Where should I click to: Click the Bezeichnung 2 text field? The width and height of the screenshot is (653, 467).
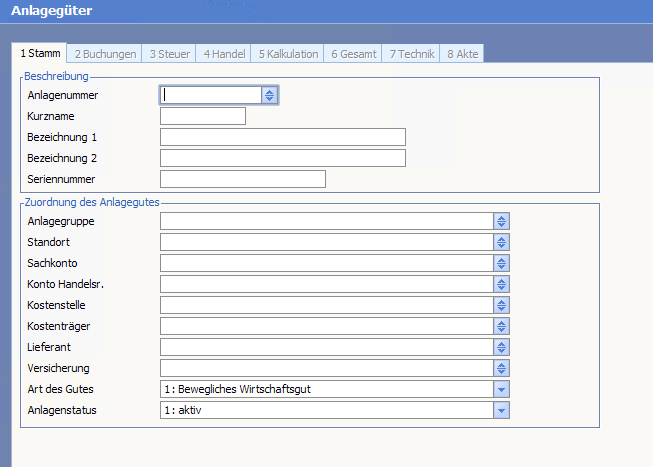tap(282, 158)
